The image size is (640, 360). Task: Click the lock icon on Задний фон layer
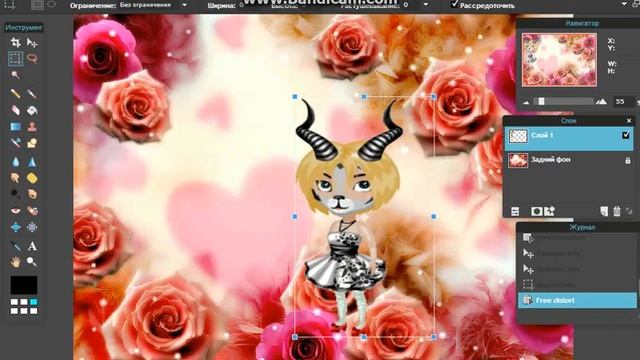(x=628, y=160)
